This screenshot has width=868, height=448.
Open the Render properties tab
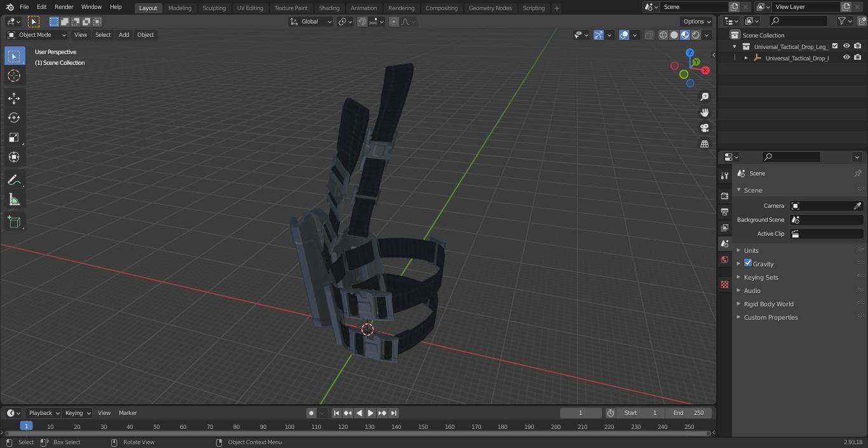(x=724, y=196)
